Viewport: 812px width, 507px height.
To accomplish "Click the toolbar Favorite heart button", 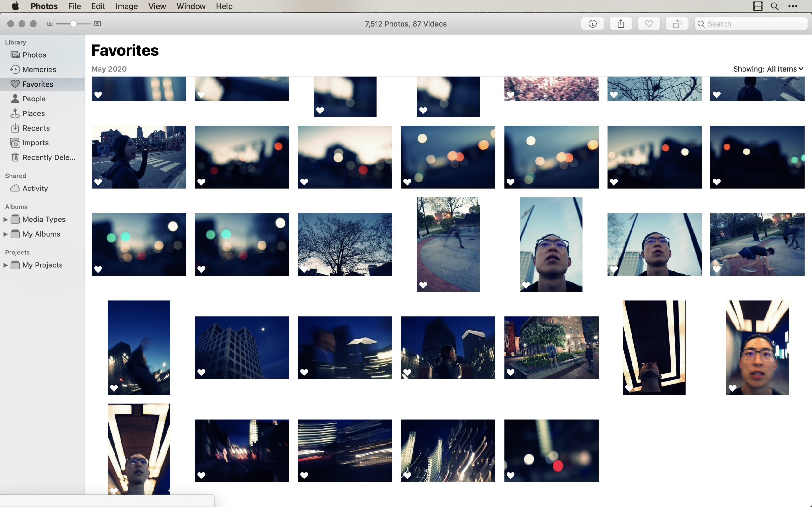I will [x=649, y=24].
